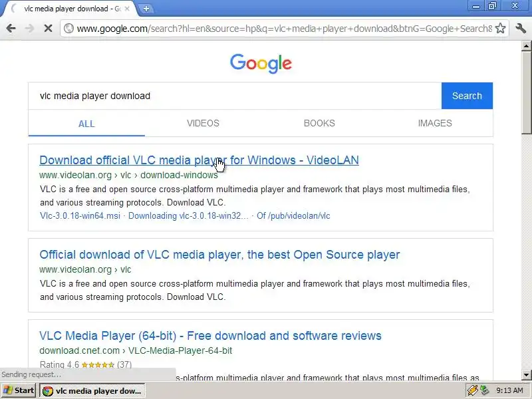Open the Vlc-3.0.18-win64.msi sublink
Image resolution: width=532 pixels, height=399 pixels.
tap(80, 215)
